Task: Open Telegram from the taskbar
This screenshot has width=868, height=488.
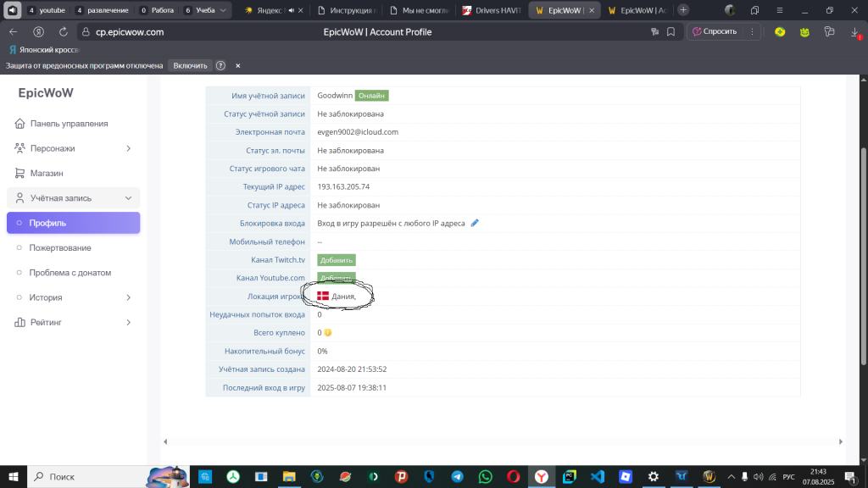Action: (x=457, y=477)
